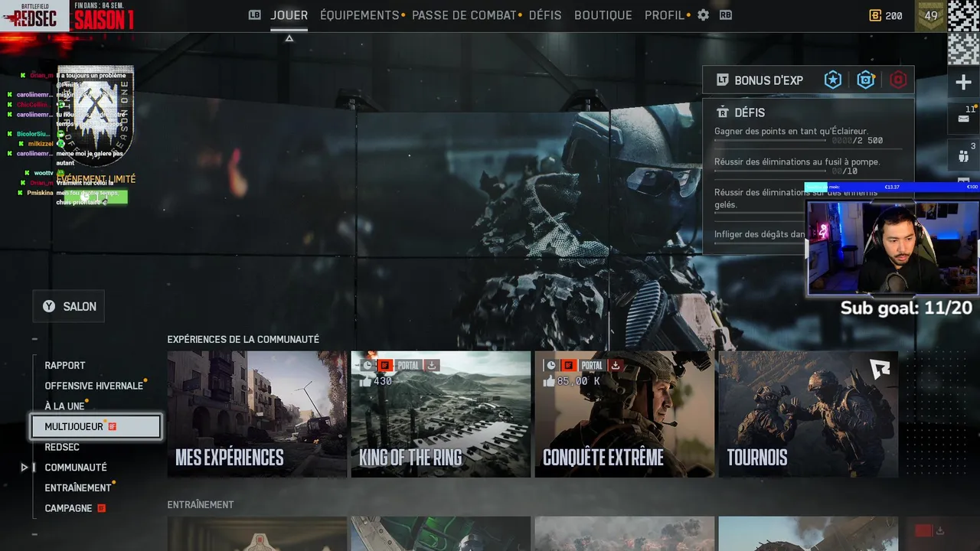
Task: Click King of the Ring download icon
Action: point(432,365)
